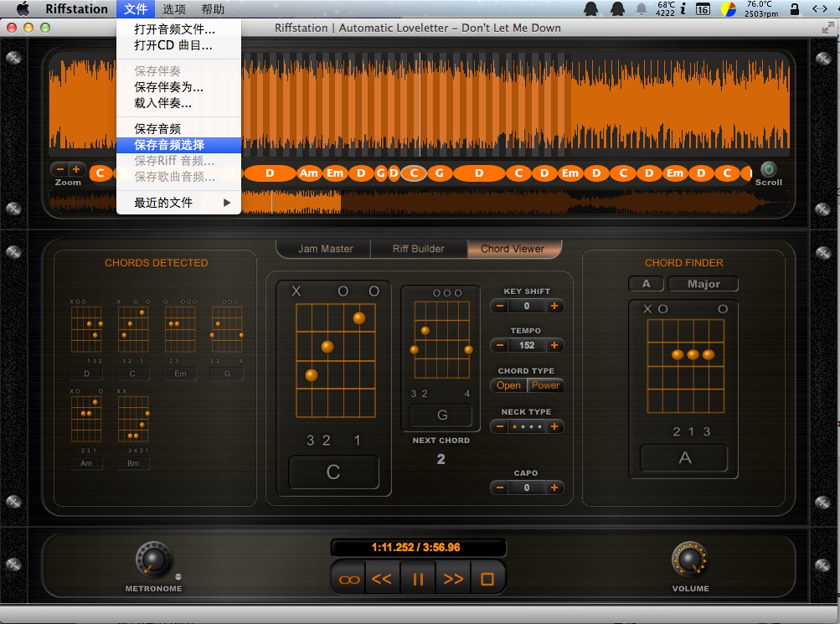
Task: Click the detected Em chord diagram
Action: point(180,329)
